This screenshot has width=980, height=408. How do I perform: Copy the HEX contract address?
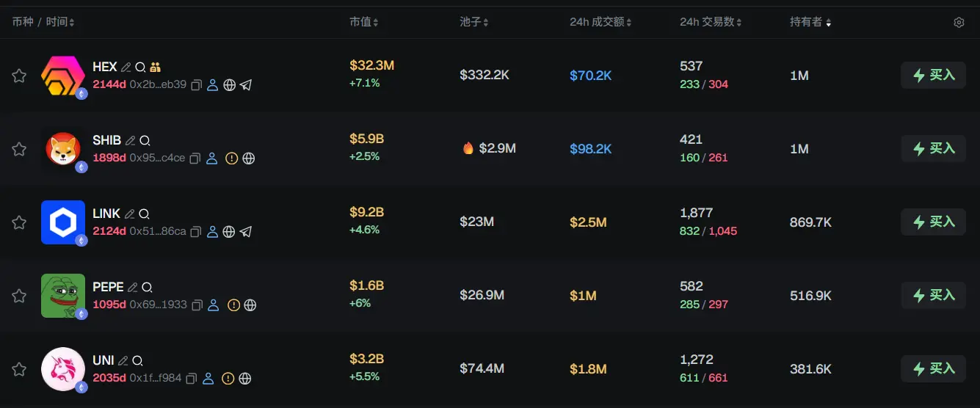click(196, 85)
